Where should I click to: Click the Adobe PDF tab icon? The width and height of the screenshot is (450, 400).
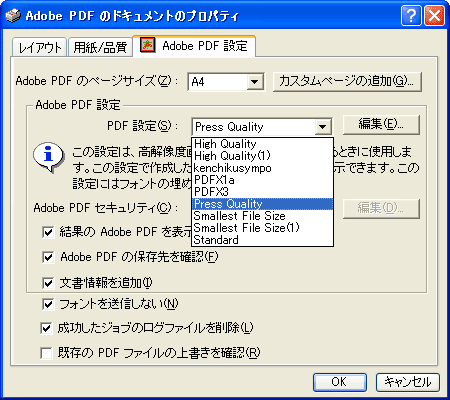pyautogui.click(x=147, y=45)
